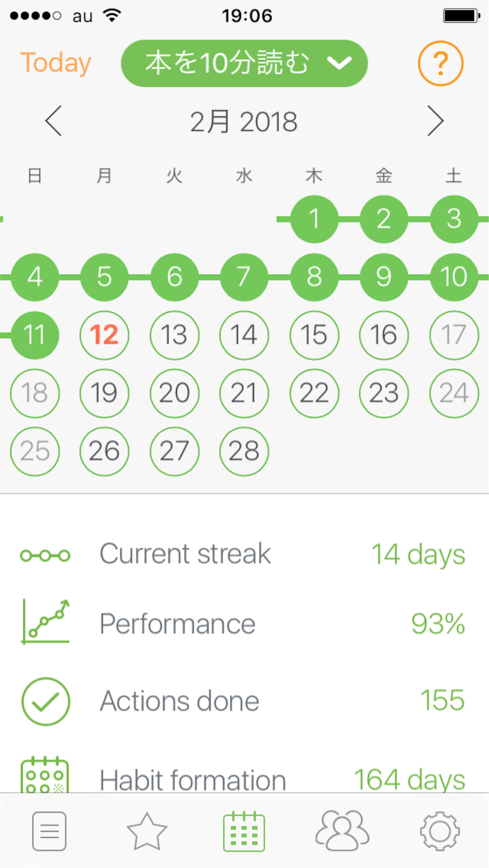
Task: Go to the previous month
Action: 53,122
